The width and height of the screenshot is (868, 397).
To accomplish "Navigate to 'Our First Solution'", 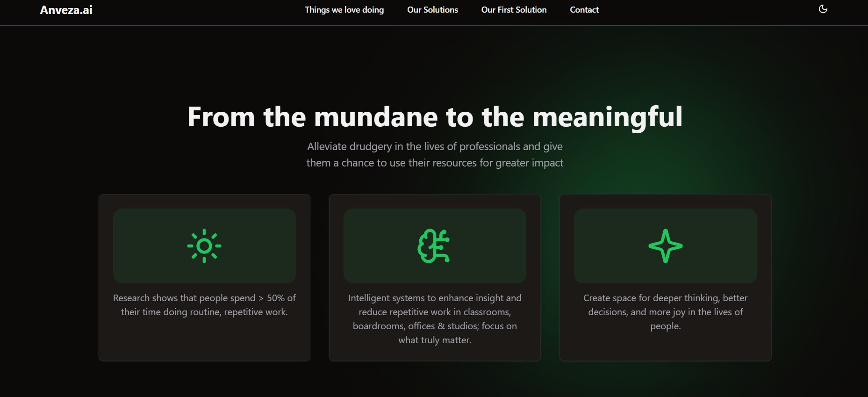I will [514, 10].
